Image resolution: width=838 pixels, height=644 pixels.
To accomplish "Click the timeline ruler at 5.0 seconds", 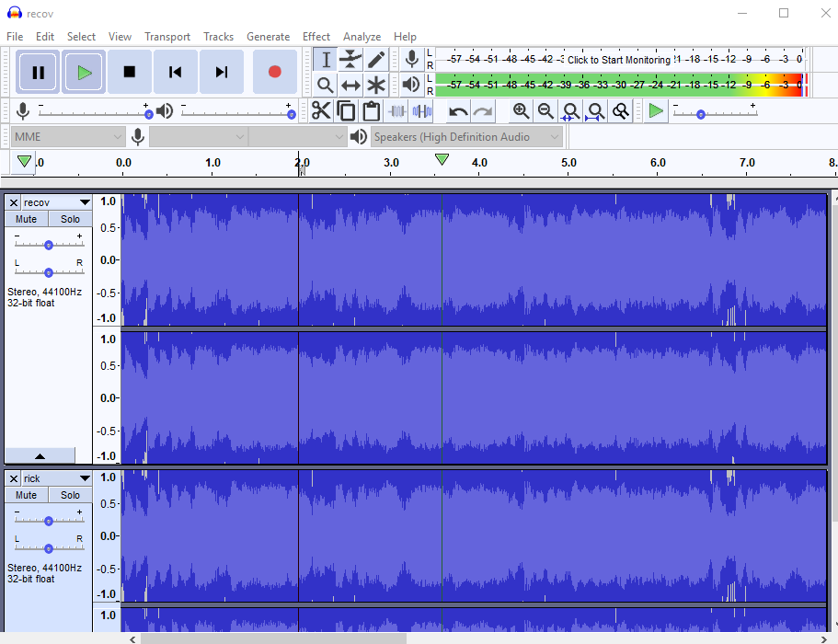I will (x=568, y=163).
